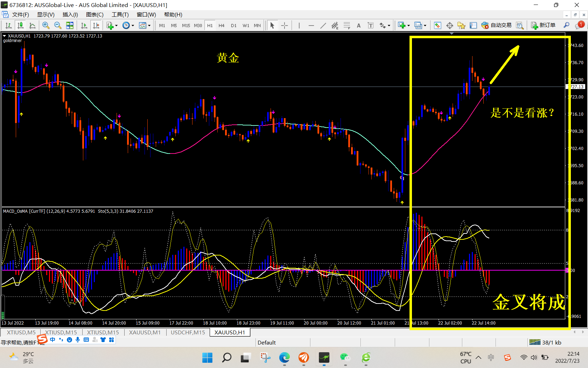The width and height of the screenshot is (588, 368).
Task: Open the new chart dropdown arrow
Action: (x=408, y=26)
